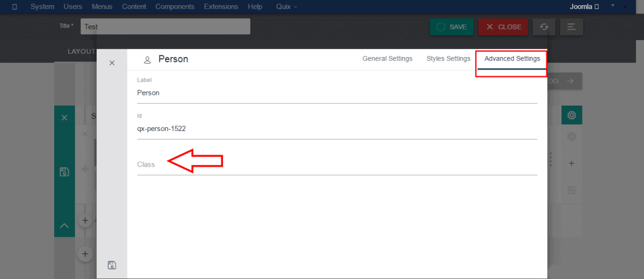
Task: Click into the Class input field
Action: point(337,164)
